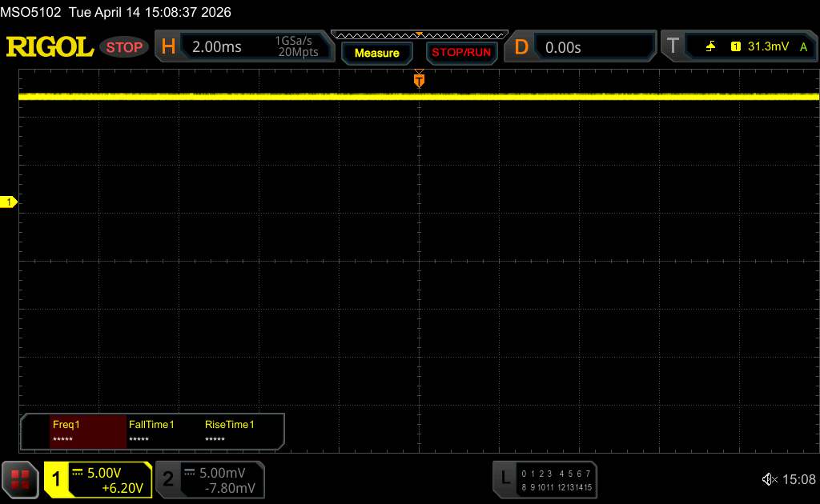
Task: Click the orange trigger position marker above the grid
Action: click(419, 79)
